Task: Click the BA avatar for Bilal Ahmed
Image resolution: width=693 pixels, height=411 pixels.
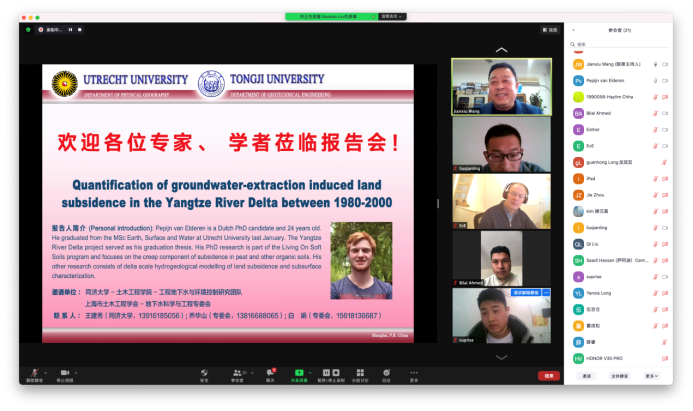Action: click(579, 113)
